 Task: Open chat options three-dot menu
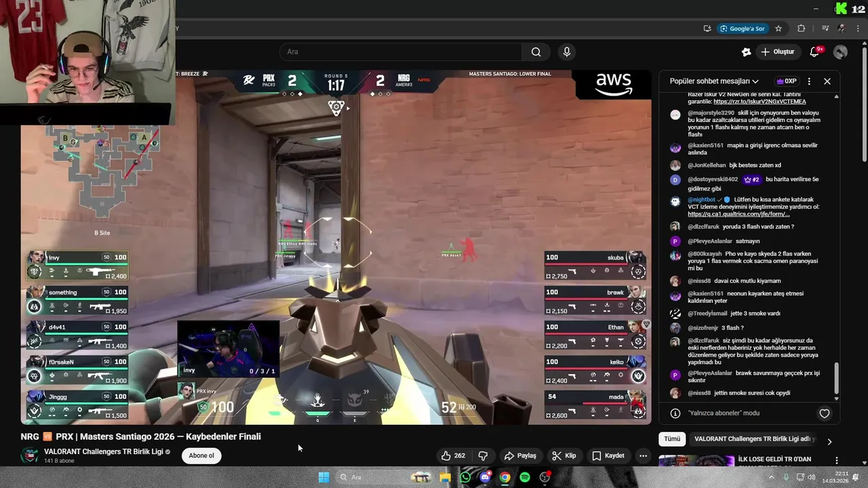[x=809, y=81]
